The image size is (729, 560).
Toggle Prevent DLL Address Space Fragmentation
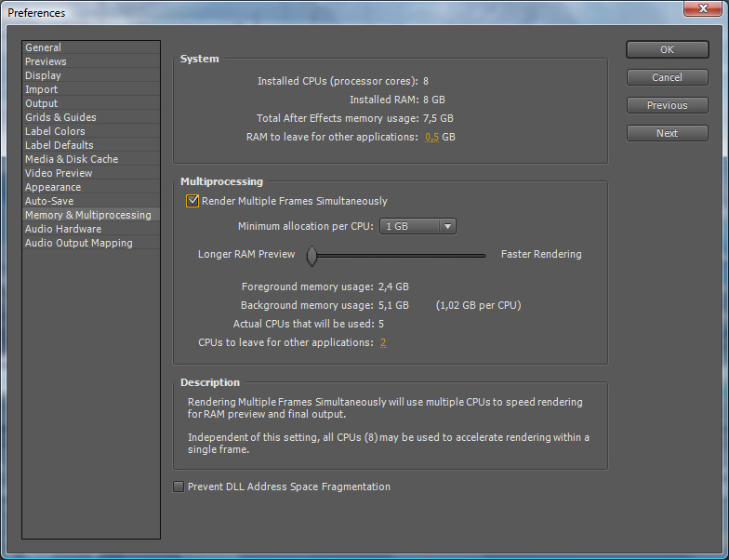pyautogui.click(x=179, y=487)
